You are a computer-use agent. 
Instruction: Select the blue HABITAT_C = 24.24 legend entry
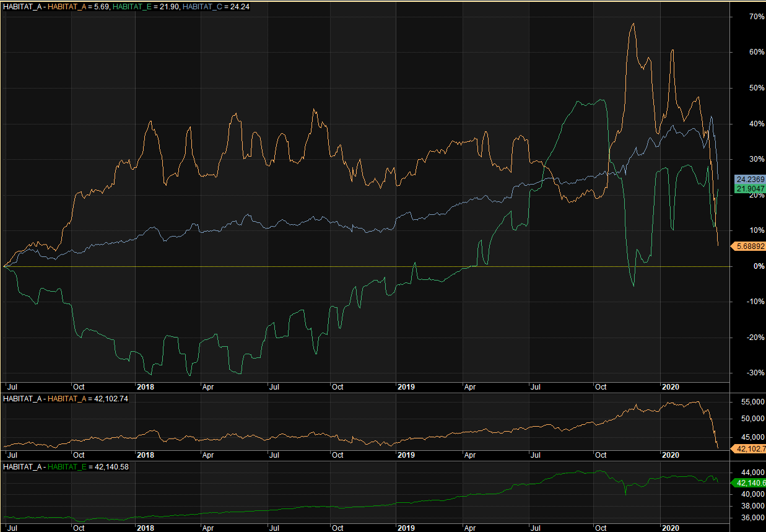(215, 6)
